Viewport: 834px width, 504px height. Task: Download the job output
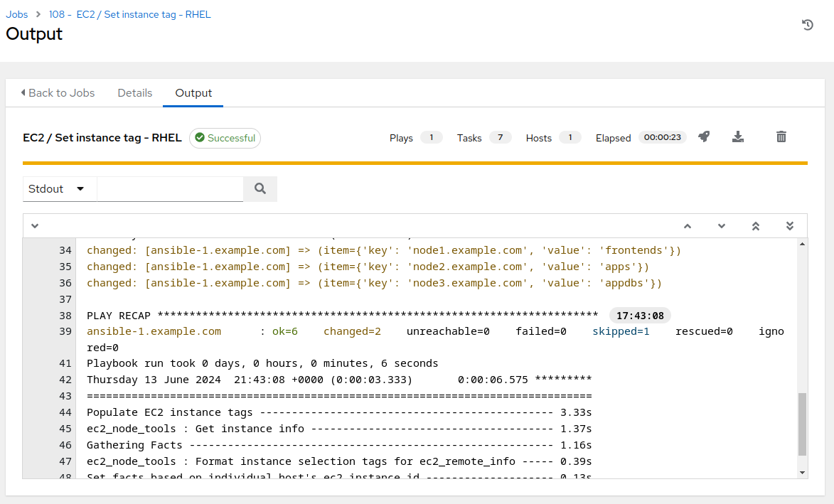(x=738, y=137)
